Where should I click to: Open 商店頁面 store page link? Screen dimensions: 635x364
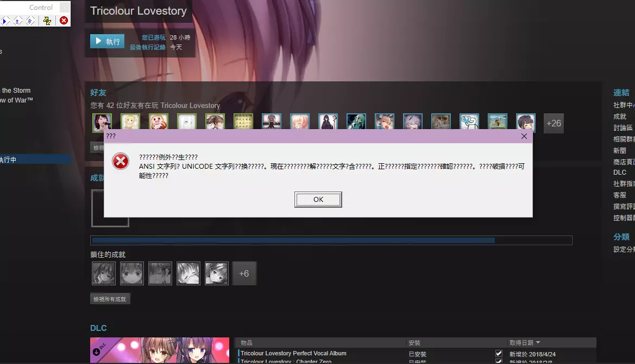click(624, 162)
